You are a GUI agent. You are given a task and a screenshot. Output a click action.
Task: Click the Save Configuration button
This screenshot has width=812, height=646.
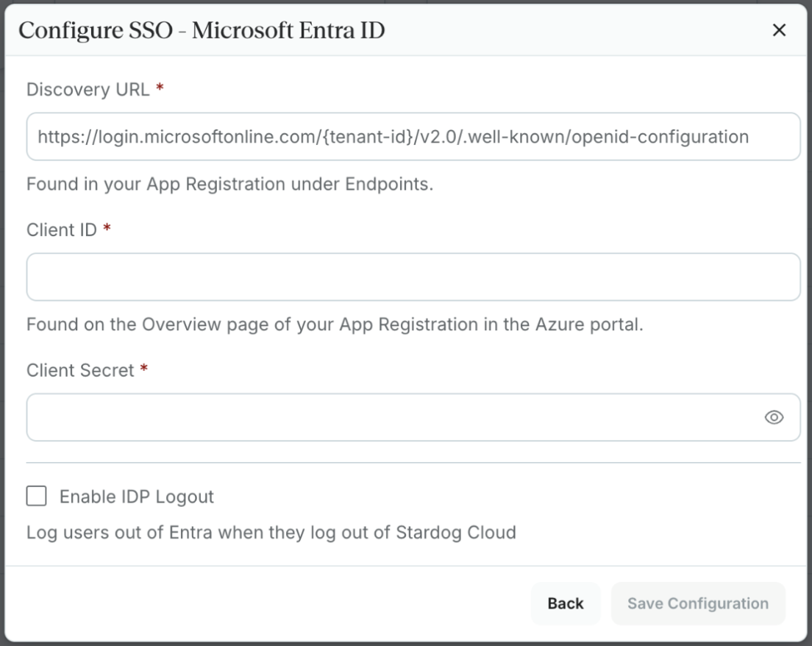(698, 603)
